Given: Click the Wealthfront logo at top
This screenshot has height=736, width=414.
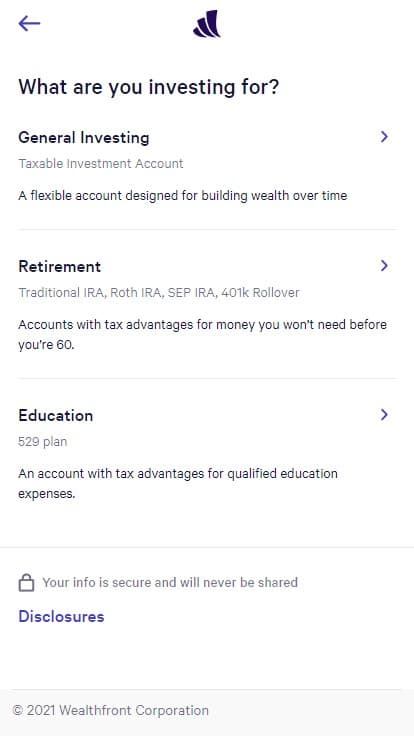Looking at the screenshot, I should [207, 23].
